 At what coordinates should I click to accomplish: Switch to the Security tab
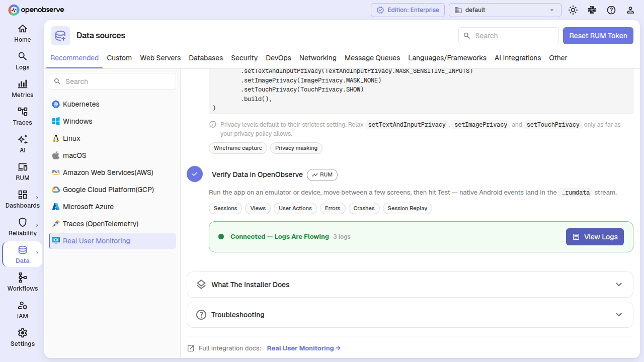tap(245, 58)
